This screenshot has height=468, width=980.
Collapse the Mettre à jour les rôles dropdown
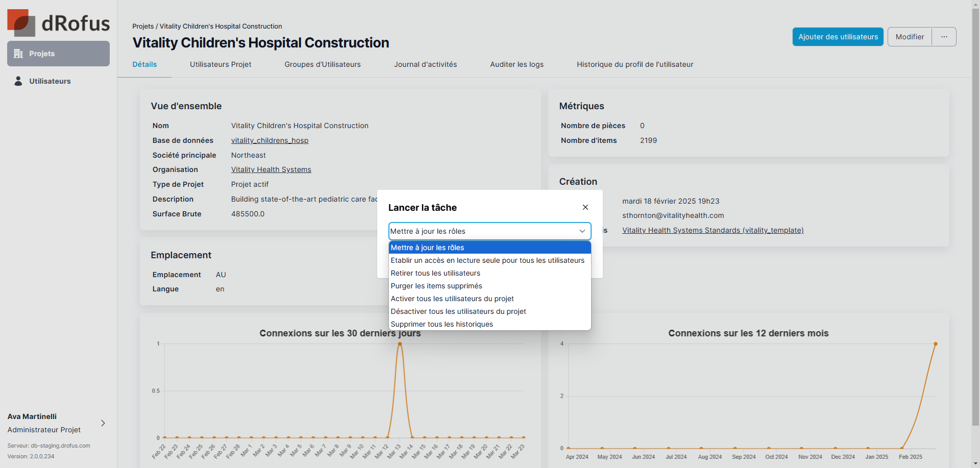tap(582, 231)
